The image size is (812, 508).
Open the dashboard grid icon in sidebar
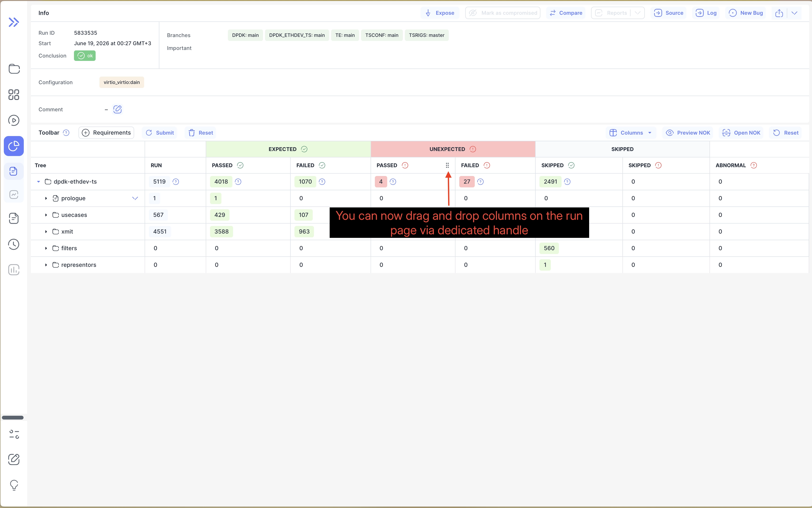click(14, 94)
